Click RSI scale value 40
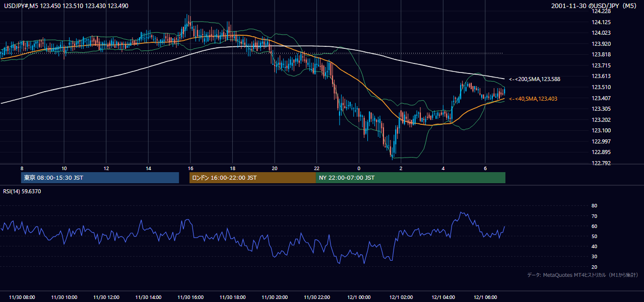This screenshot has height=302, width=644. pyautogui.click(x=594, y=246)
